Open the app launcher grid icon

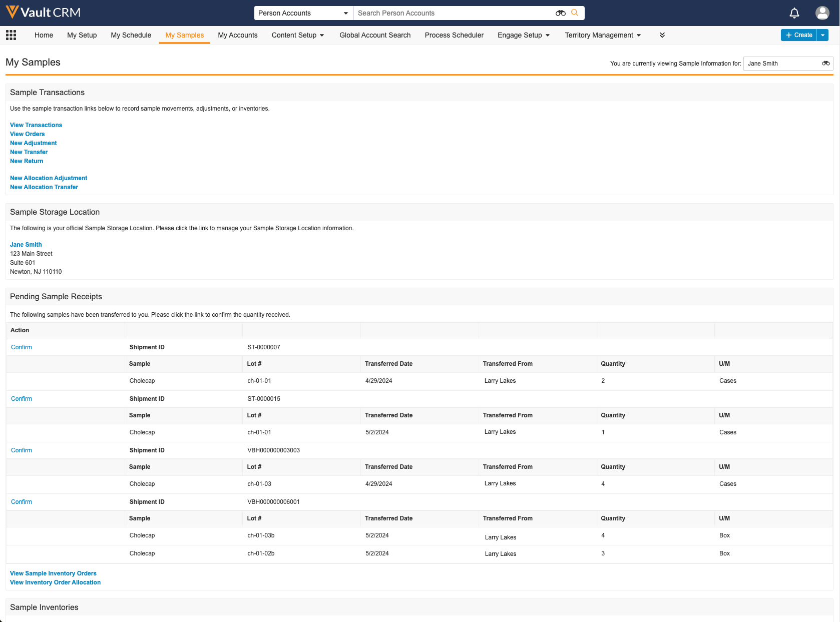click(x=11, y=35)
